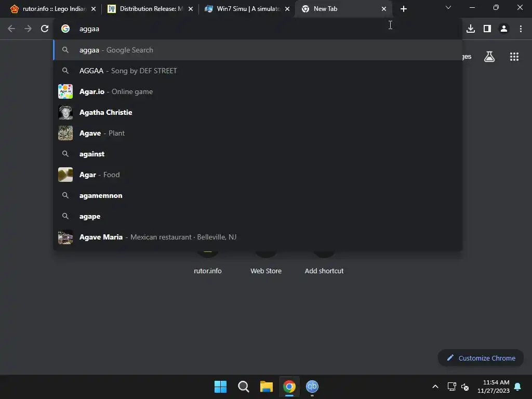Select the Agave Maria restaurant suggestion
This screenshot has width=532, height=399.
258,237
